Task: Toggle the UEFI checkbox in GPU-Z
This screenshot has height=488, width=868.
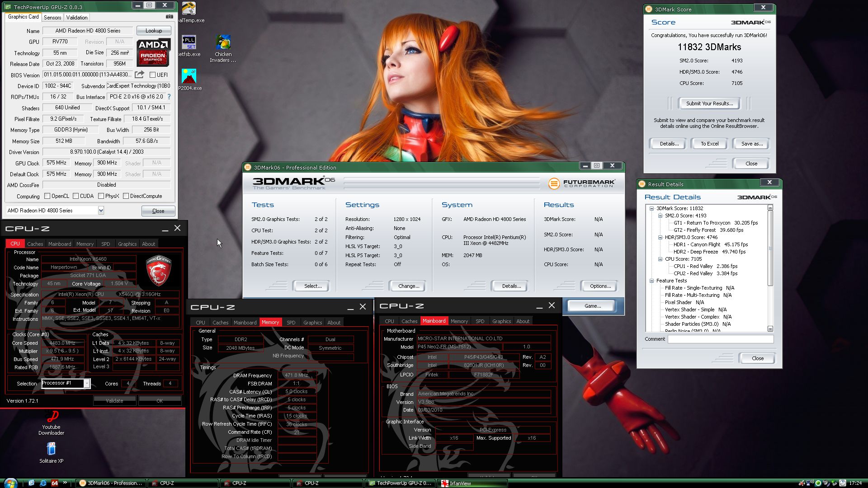Action: [152, 75]
